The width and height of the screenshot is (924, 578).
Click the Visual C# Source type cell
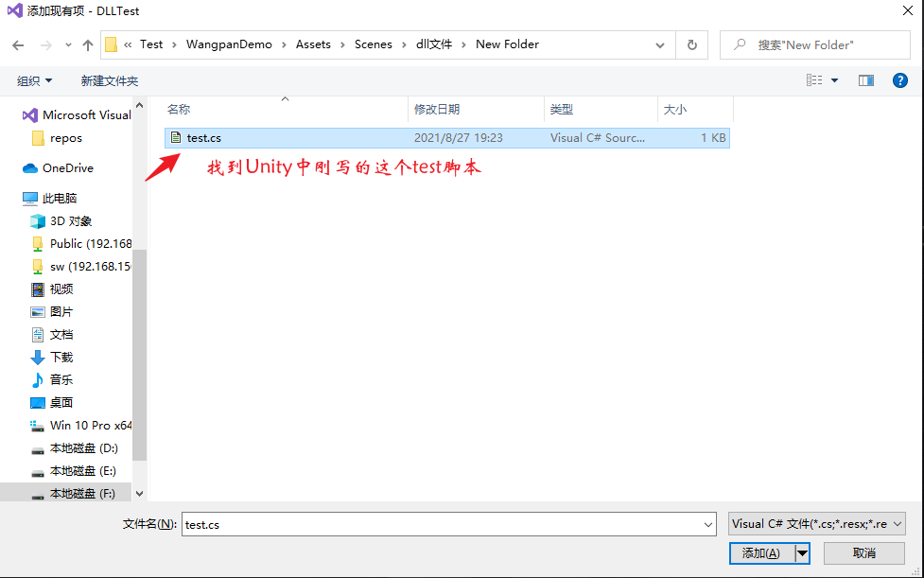pyautogui.click(x=598, y=138)
